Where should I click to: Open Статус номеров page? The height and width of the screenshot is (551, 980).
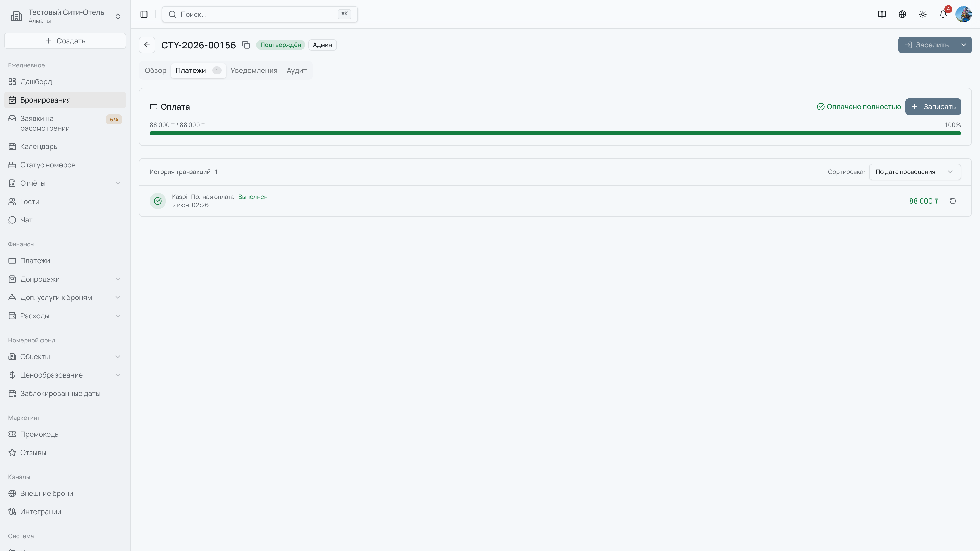(65, 165)
